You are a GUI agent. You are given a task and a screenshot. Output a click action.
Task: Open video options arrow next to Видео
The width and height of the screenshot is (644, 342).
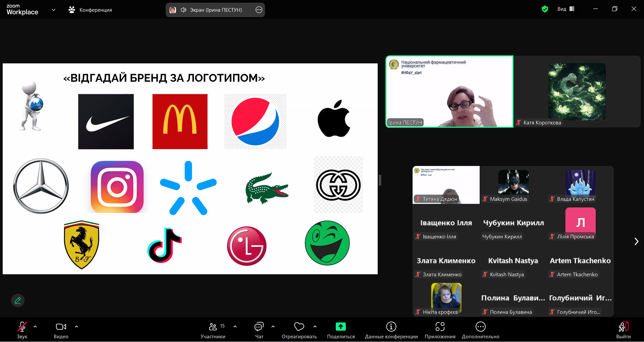(x=76, y=326)
